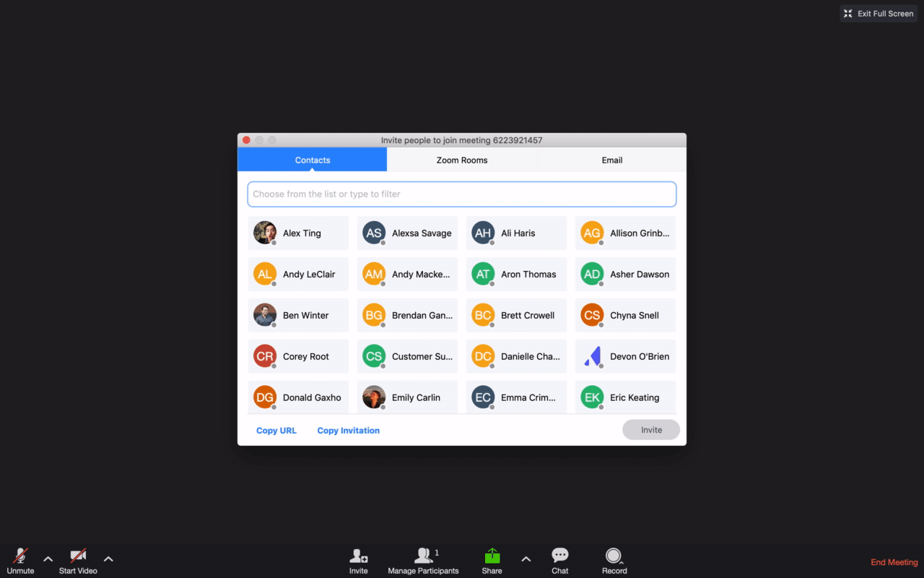Select Emma Crim... EC avatar

[483, 397]
